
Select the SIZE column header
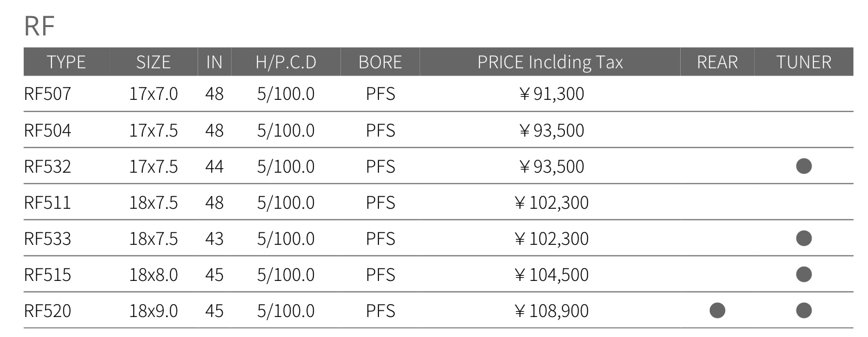coord(154,62)
